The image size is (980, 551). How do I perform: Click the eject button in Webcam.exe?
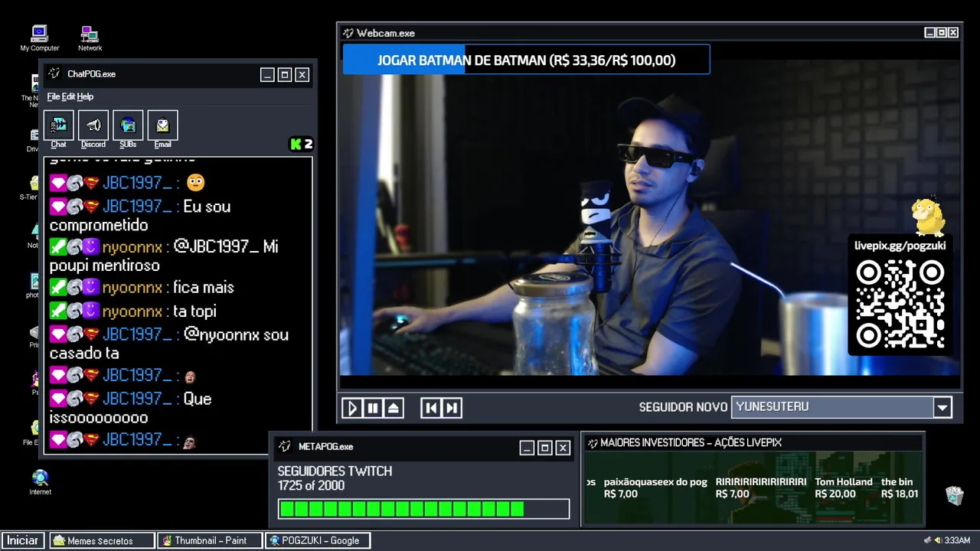click(394, 408)
